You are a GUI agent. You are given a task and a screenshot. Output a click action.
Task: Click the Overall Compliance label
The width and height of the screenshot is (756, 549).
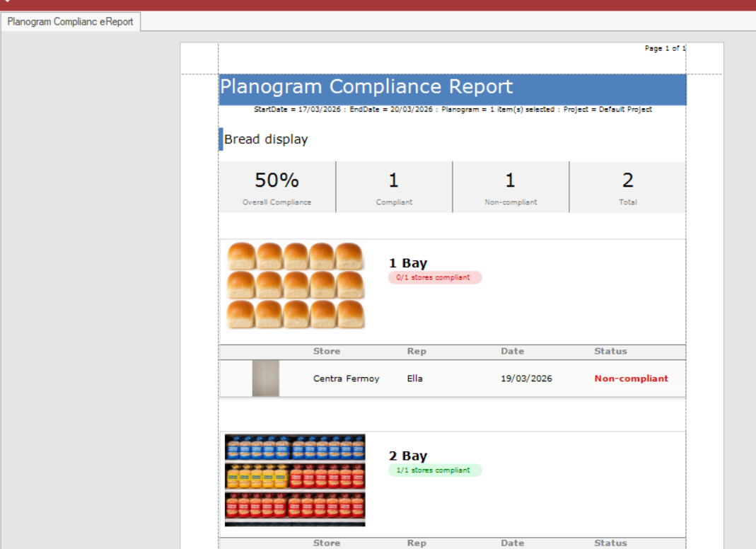click(277, 202)
